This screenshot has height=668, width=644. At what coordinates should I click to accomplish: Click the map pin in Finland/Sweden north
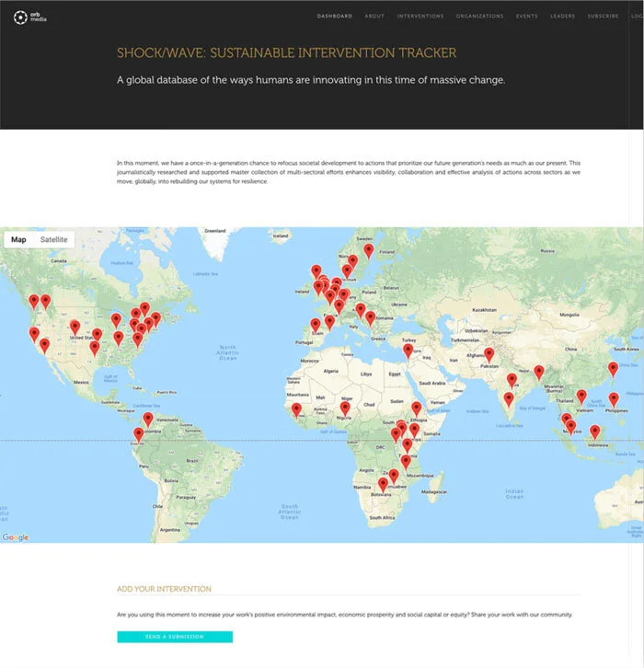[x=368, y=252]
